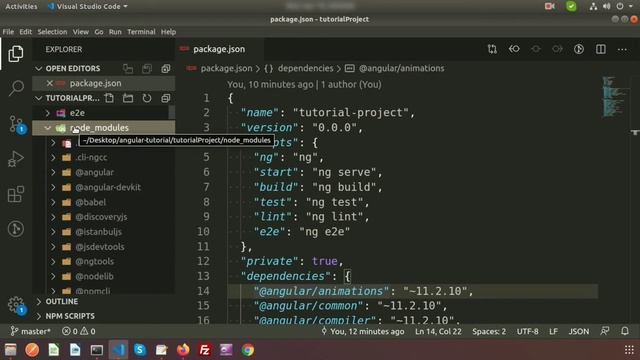Click the feedback icon in status bar
Viewport: 640px width, 360px height.
[x=605, y=331]
